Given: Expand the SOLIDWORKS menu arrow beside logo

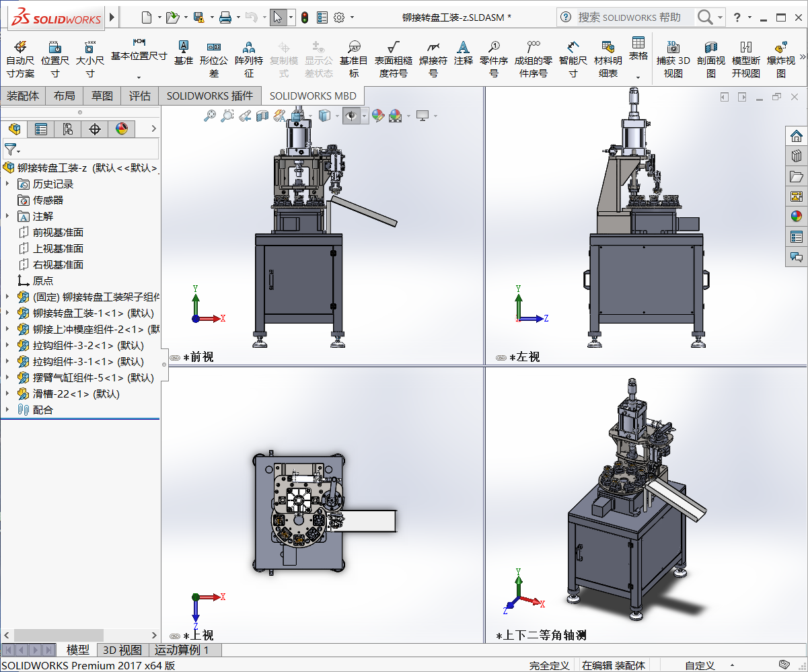Looking at the screenshot, I should pos(112,17).
